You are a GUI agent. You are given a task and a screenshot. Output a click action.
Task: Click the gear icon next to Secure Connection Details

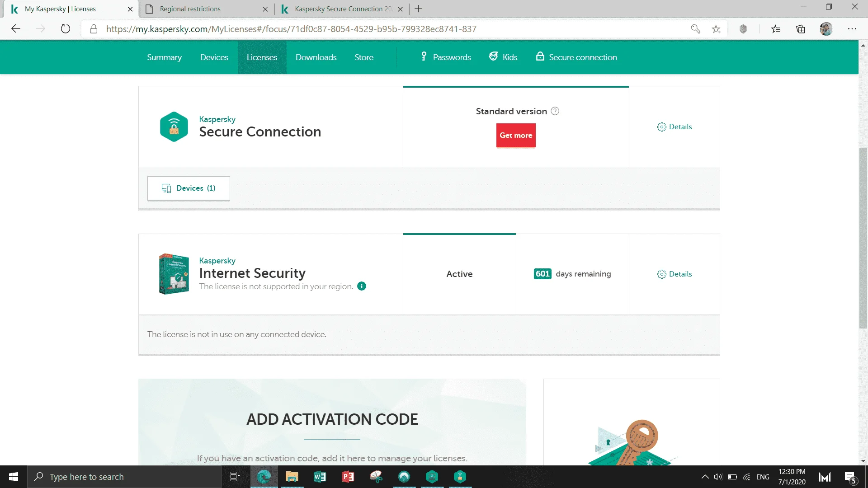(662, 127)
